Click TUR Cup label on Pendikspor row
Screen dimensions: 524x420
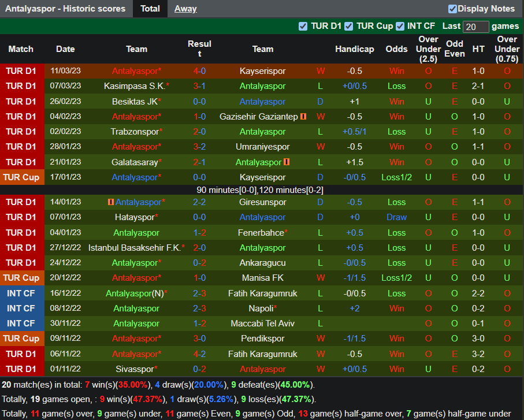click(x=21, y=339)
